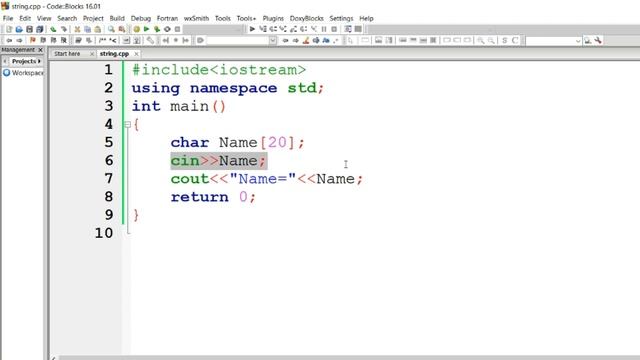Close the string.cpp tab
640x360 pixels.
[136, 54]
